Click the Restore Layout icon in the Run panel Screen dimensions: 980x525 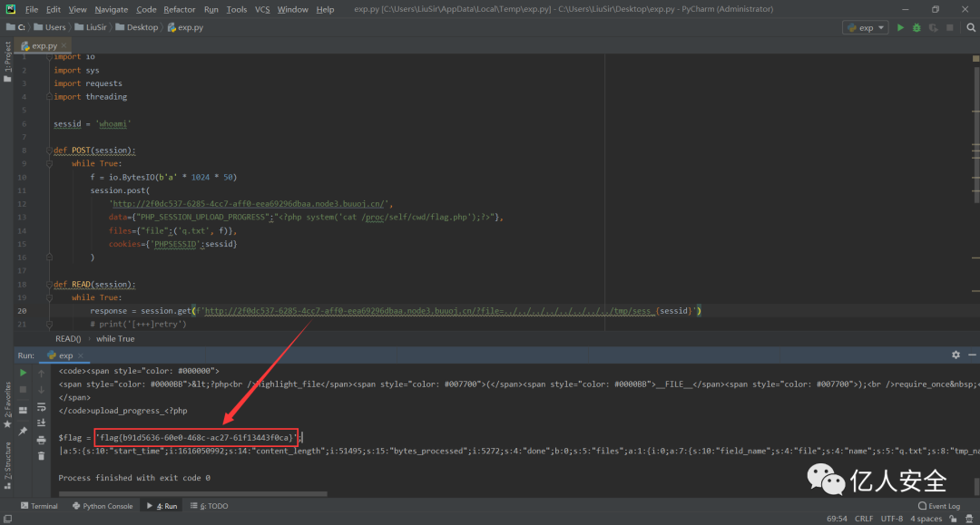pos(23,410)
